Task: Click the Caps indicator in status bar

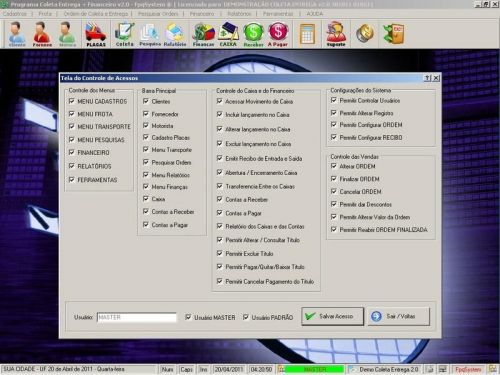Action: coord(186,369)
